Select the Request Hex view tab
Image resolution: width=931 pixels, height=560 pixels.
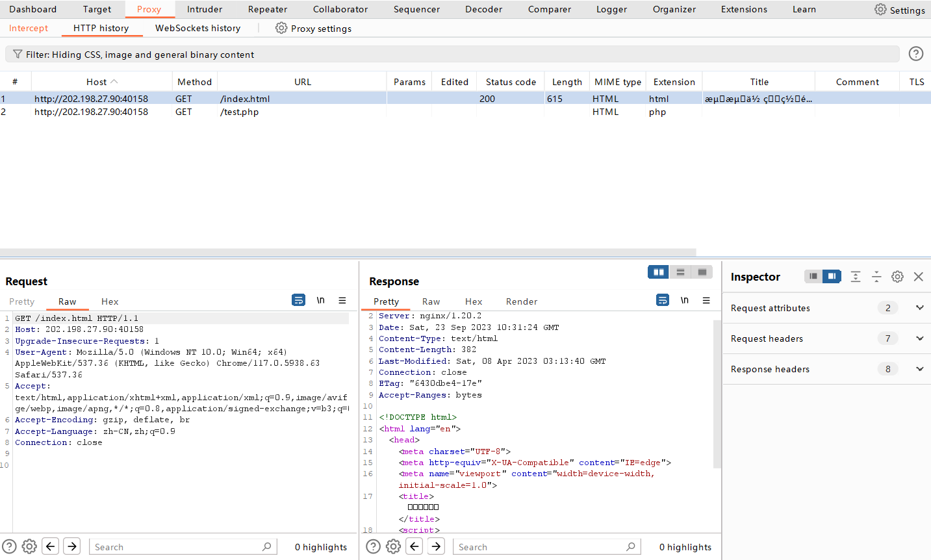point(110,301)
